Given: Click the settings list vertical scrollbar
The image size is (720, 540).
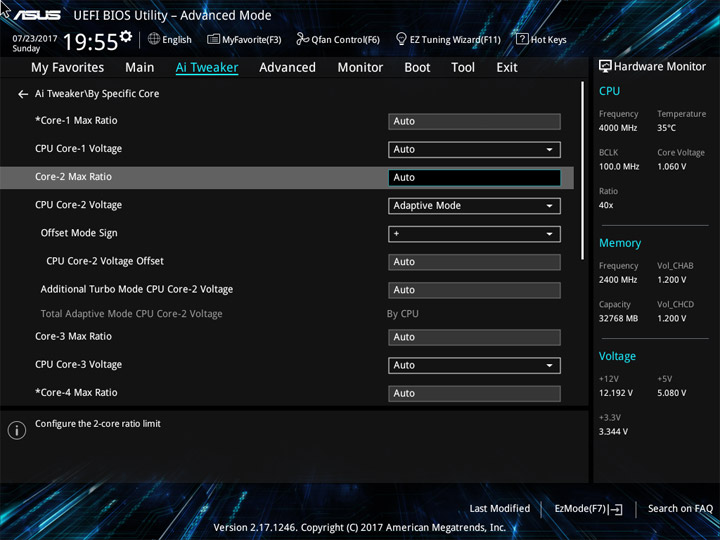Looking at the screenshot, I should (x=583, y=171).
